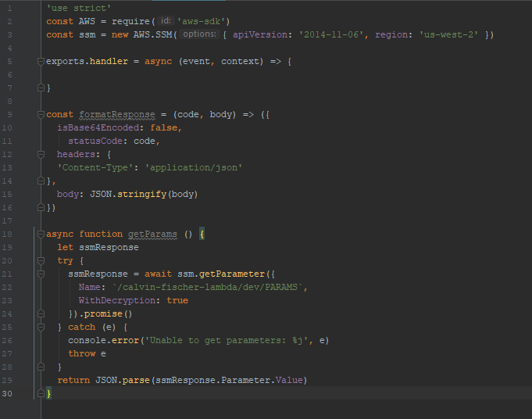
Task: Click the 'aws-sdk' string literal
Action: tap(202, 21)
